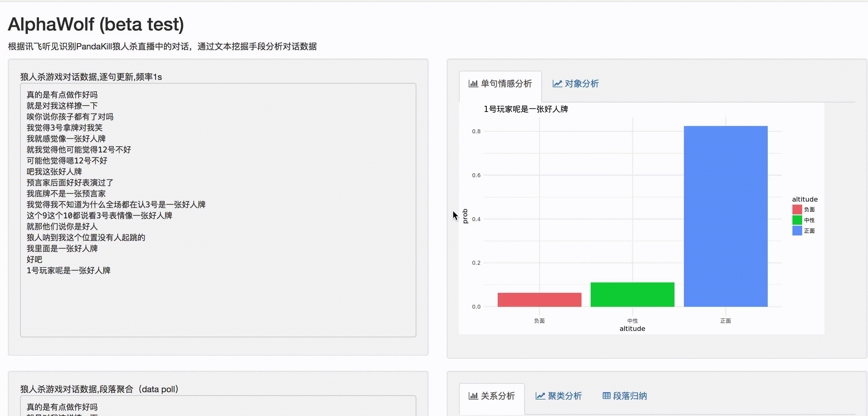Click the green 中性 legend swatch
868x416 pixels.
pos(797,220)
